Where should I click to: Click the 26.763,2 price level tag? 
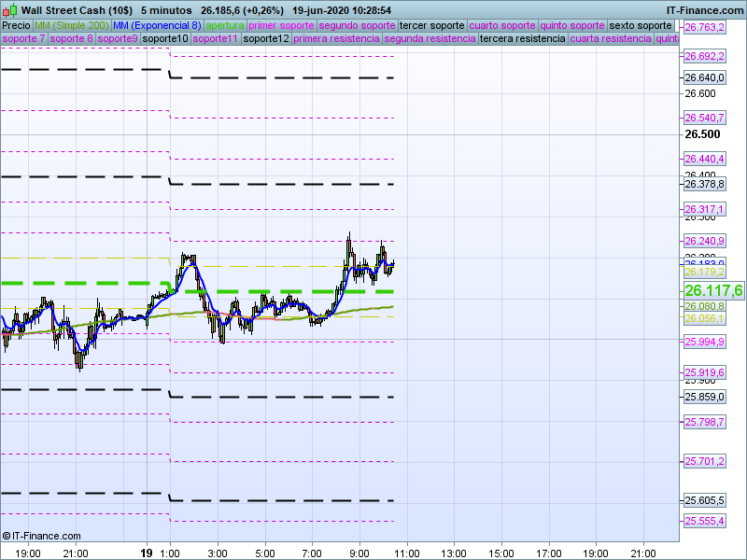click(705, 28)
